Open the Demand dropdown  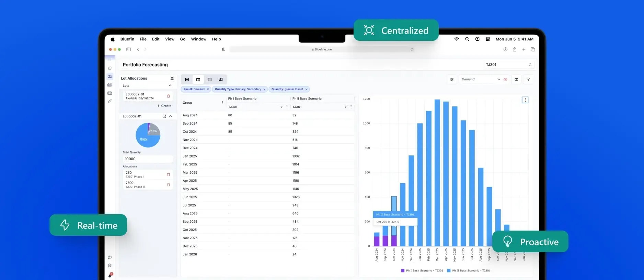pyautogui.click(x=480, y=79)
